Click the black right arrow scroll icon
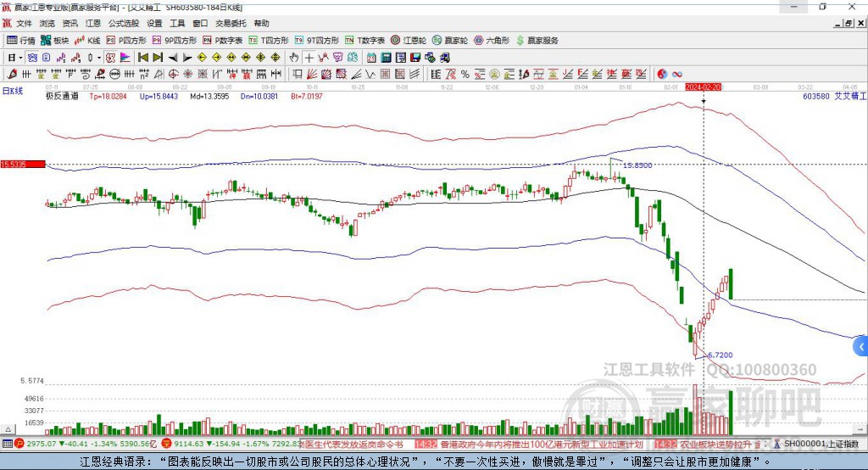Image resolution: width=868 pixels, height=470 pixels. [x=187, y=58]
